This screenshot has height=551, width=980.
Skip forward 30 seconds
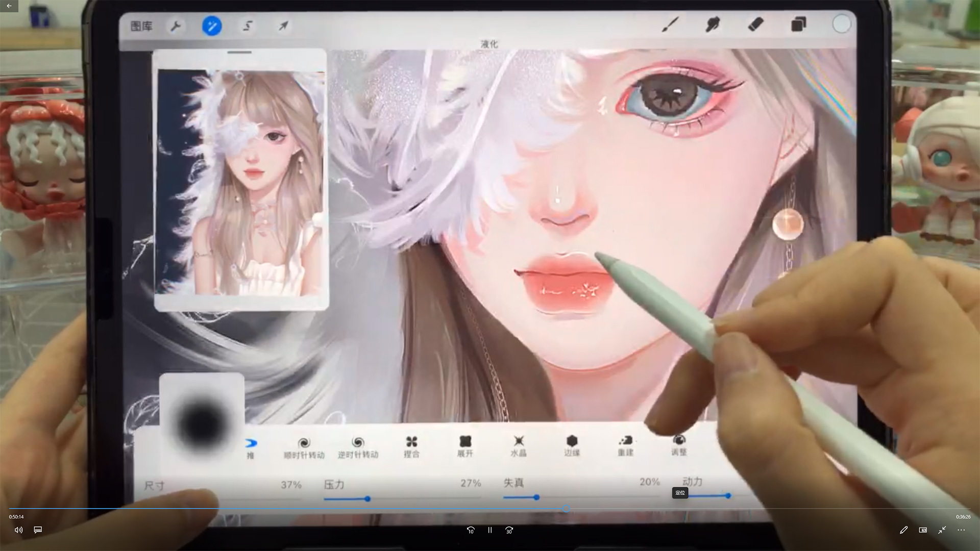point(509,530)
